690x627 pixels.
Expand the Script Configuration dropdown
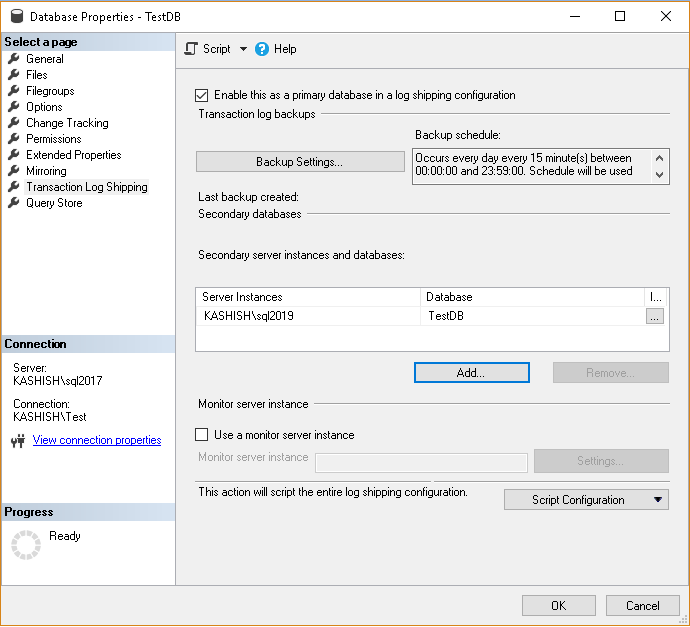coord(657,500)
